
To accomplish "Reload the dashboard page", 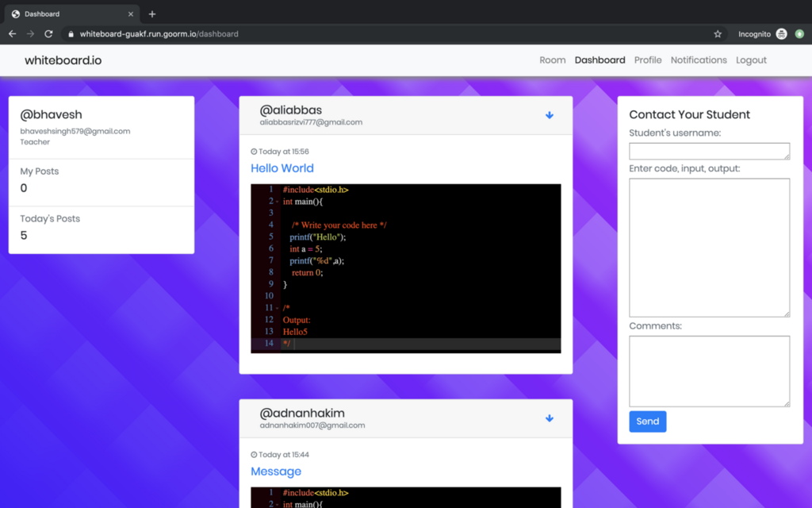I will [48, 33].
